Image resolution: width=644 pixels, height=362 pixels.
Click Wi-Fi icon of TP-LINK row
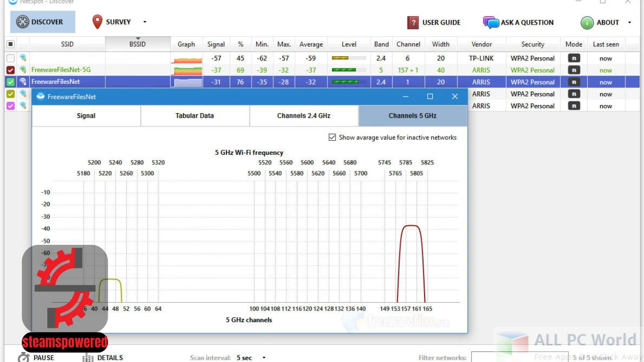point(23,58)
